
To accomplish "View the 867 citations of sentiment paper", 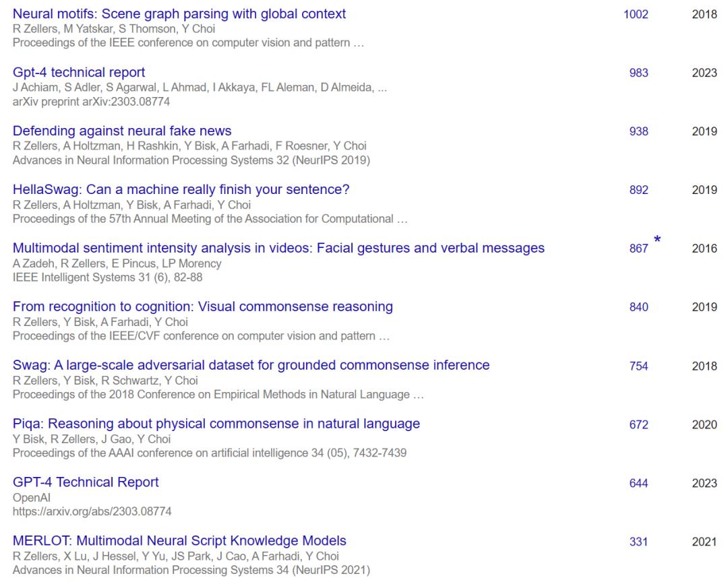I will click(x=639, y=249).
